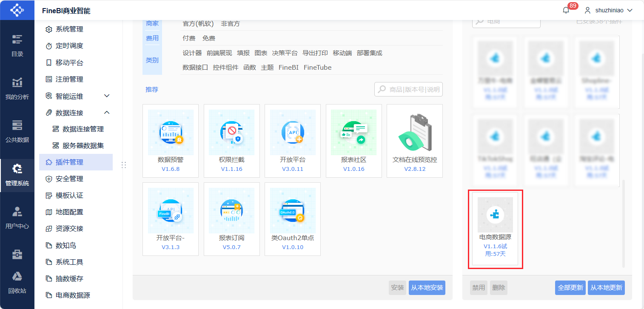
Task: Click the sidebar resize handle dots
Action: pos(124,164)
